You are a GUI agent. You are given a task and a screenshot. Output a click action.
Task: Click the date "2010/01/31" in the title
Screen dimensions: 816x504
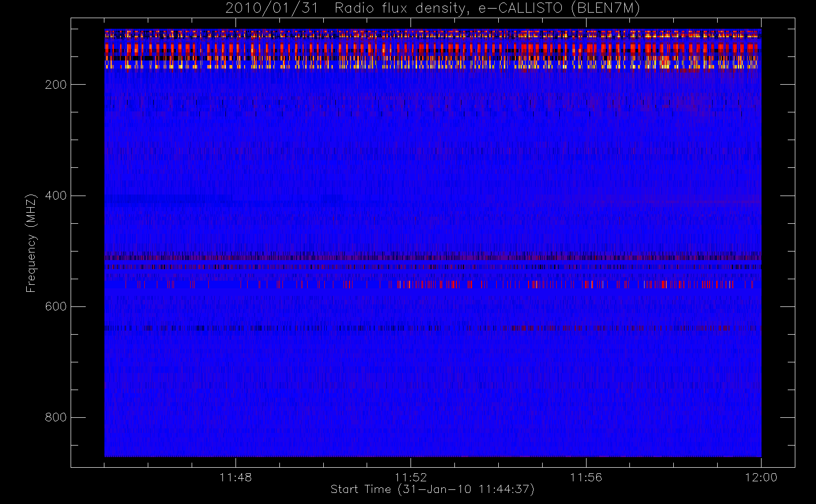272,8
